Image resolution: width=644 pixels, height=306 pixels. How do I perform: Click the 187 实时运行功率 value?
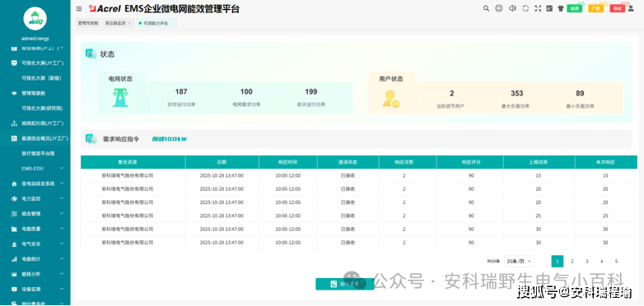(x=181, y=91)
